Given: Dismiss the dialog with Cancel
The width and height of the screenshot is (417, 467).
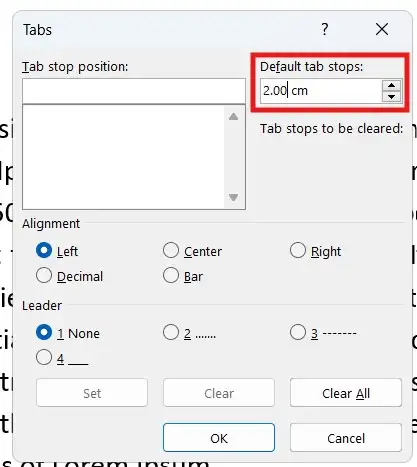Looking at the screenshot, I should tap(346, 438).
